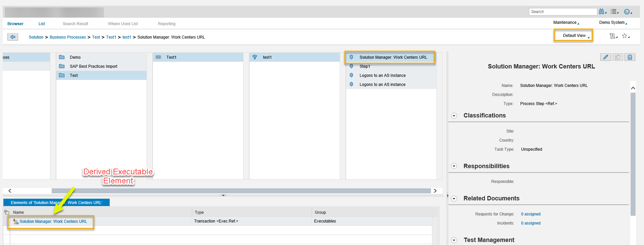This screenshot has width=644, height=245.
Task: Select the Elements of 'Solution Manager: Work Centers URL' tab
Action: click(56, 203)
